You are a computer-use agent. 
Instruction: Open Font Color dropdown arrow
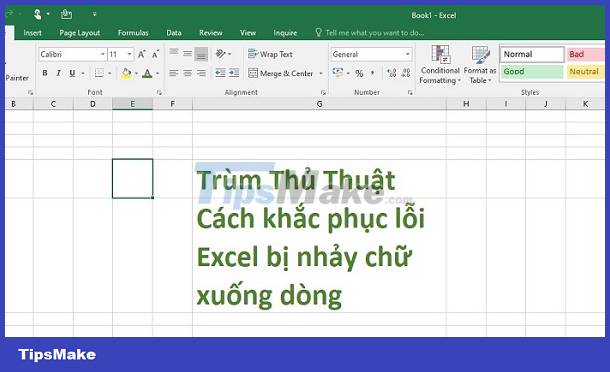pos(158,73)
